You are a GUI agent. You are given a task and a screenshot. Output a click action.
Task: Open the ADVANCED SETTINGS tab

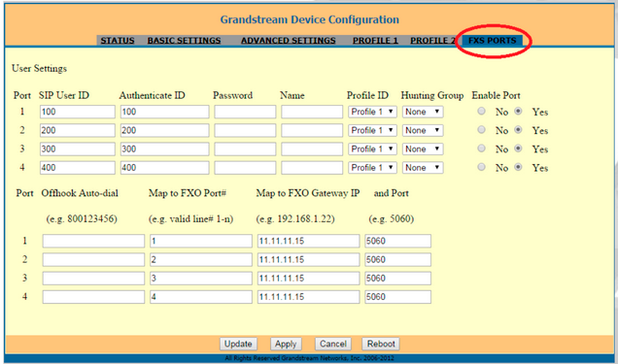(x=289, y=41)
